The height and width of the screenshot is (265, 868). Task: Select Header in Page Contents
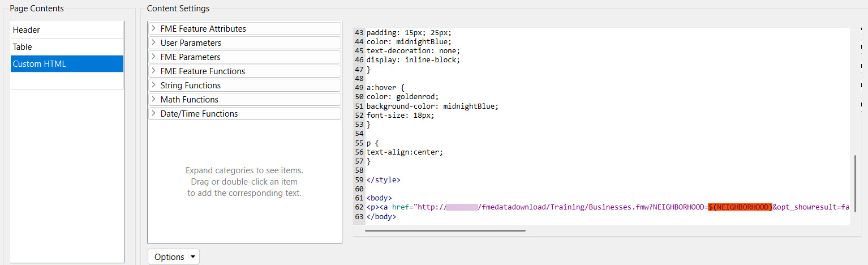point(27,30)
